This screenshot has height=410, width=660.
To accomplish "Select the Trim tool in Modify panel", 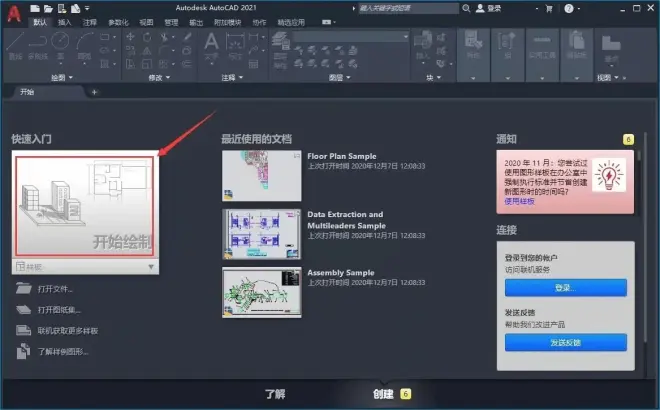I will click(x=164, y=37).
